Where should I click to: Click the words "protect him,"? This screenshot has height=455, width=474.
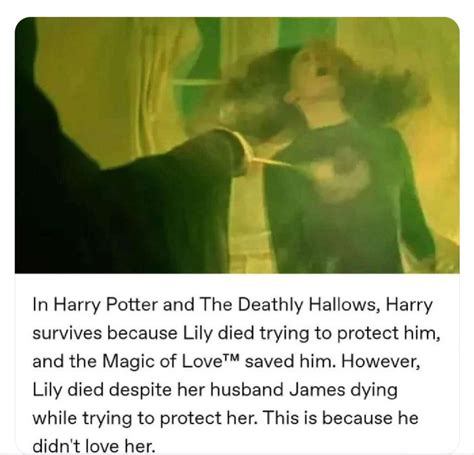[x=389, y=333]
